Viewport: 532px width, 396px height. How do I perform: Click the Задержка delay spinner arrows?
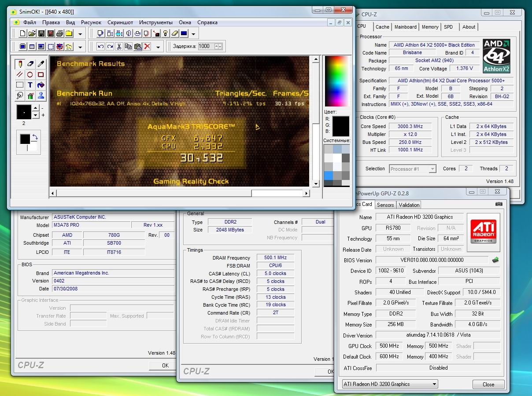click(218, 46)
